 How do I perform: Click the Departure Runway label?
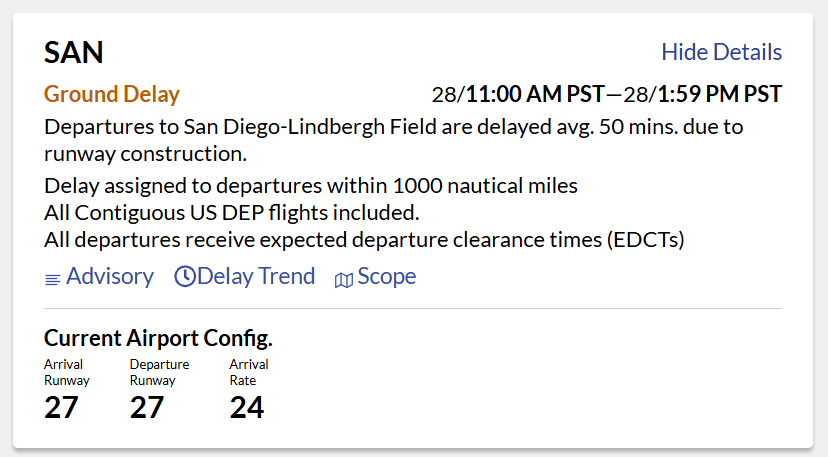click(x=159, y=372)
